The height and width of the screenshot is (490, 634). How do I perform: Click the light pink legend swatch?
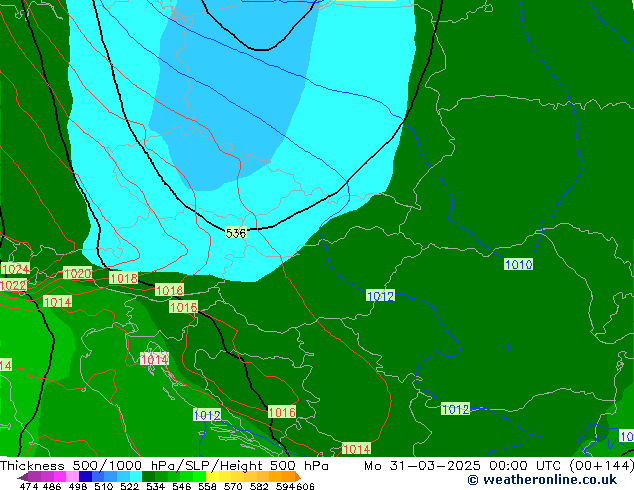point(72,477)
